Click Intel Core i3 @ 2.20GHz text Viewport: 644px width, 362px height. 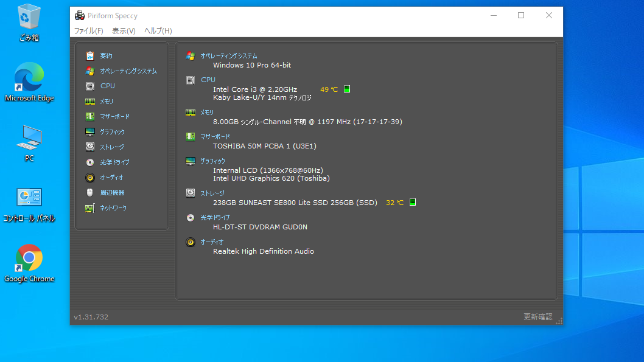coord(254,89)
